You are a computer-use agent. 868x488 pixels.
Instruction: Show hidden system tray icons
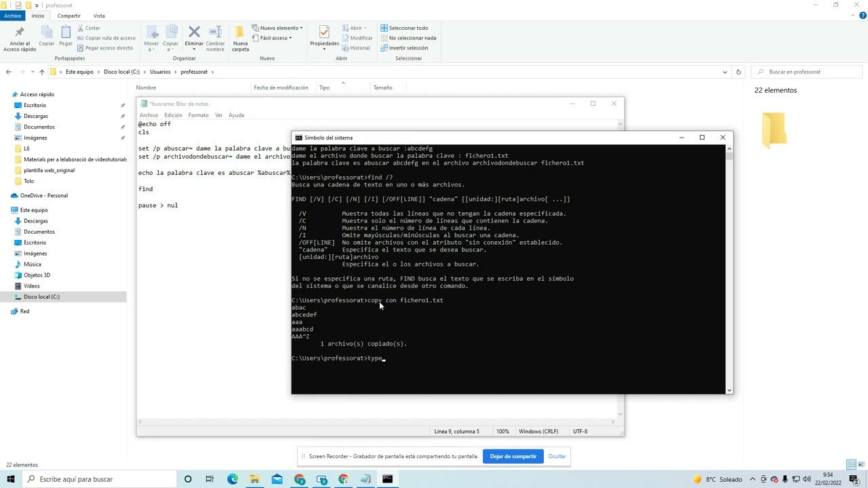point(752,479)
